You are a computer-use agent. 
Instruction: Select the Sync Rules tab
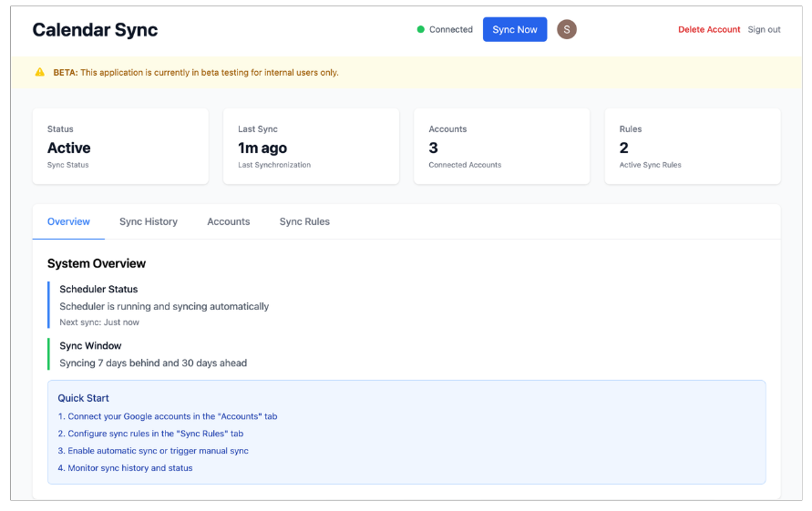click(x=304, y=221)
